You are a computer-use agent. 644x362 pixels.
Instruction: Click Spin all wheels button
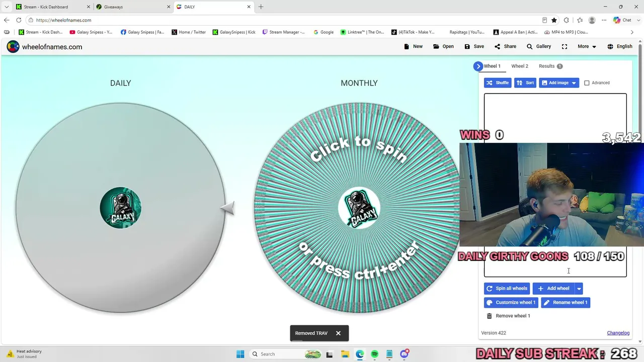tap(507, 289)
